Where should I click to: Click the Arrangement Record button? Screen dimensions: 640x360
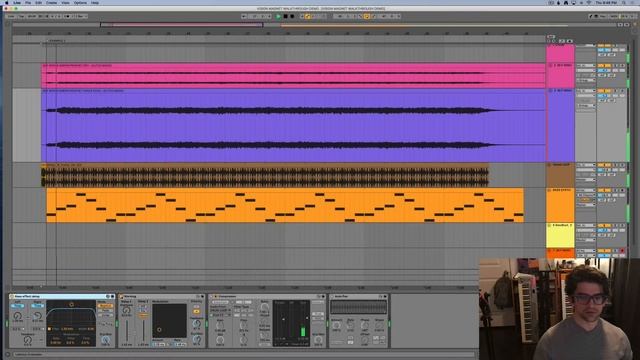tap(292, 16)
